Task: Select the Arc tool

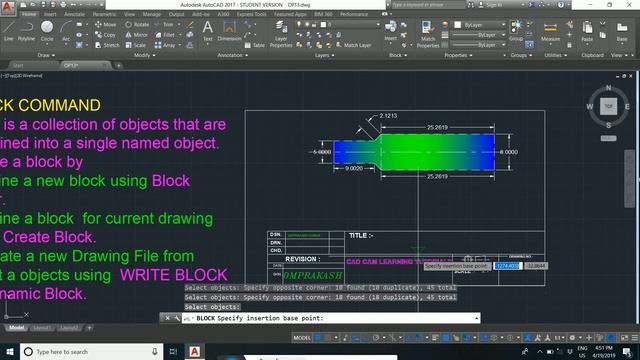Action: (x=66, y=31)
